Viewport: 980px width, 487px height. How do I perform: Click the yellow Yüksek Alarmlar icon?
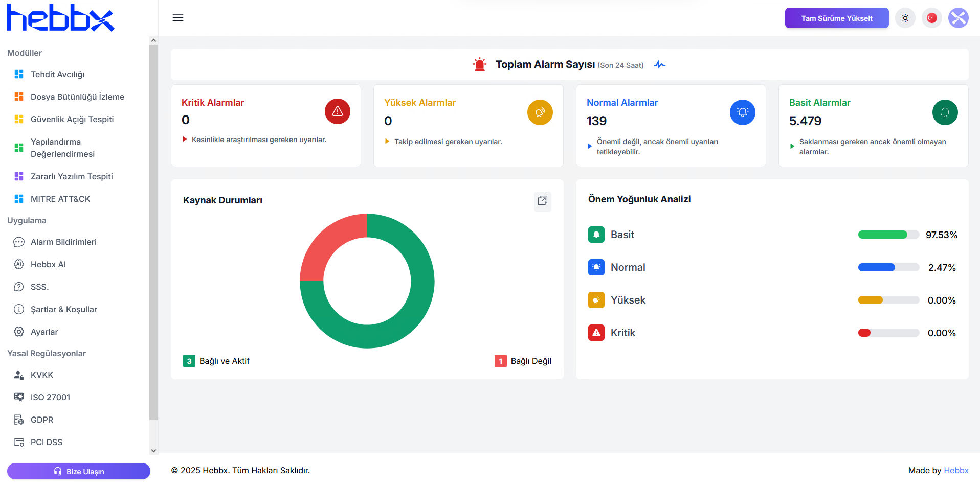[540, 112]
